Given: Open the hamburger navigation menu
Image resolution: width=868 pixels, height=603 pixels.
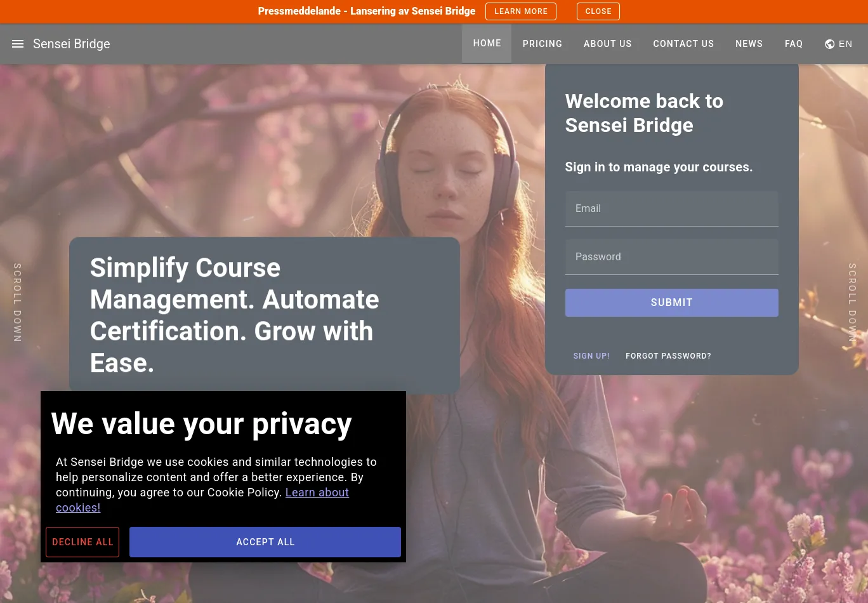Looking at the screenshot, I should [18, 44].
